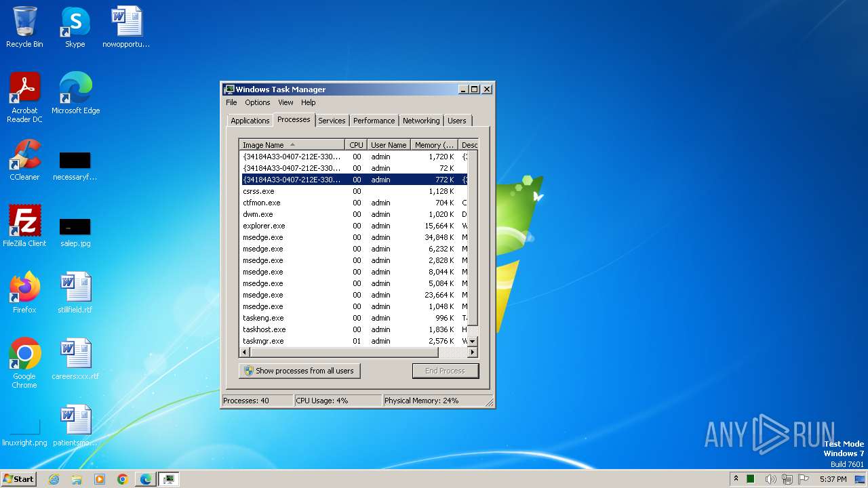The height and width of the screenshot is (488, 868).
Task: Select the ctfmon.exe process row
Action: [x=353, y=203]
